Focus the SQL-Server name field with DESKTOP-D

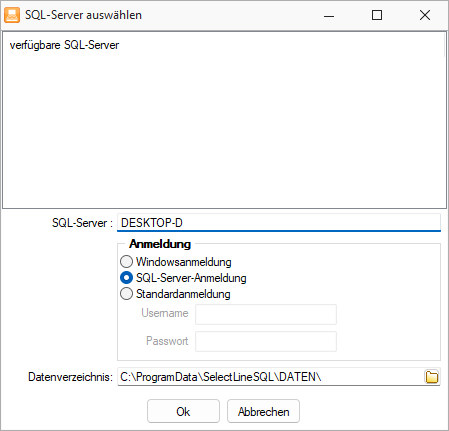[279, 222]
